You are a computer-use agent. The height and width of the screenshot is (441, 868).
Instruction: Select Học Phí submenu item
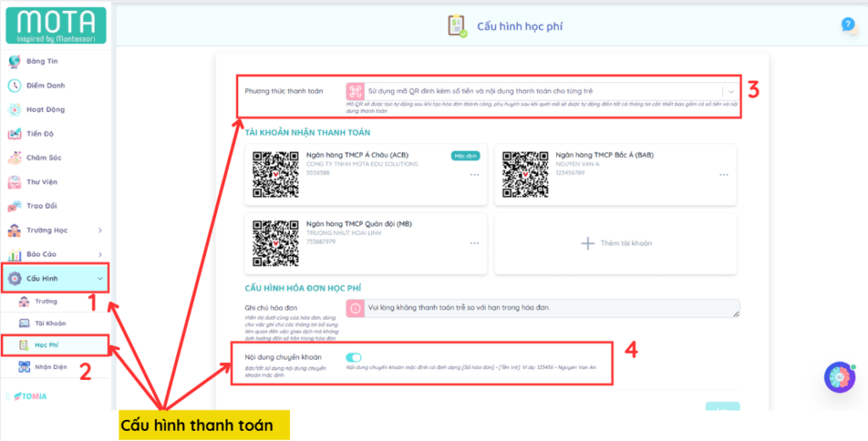click(46, 345)
